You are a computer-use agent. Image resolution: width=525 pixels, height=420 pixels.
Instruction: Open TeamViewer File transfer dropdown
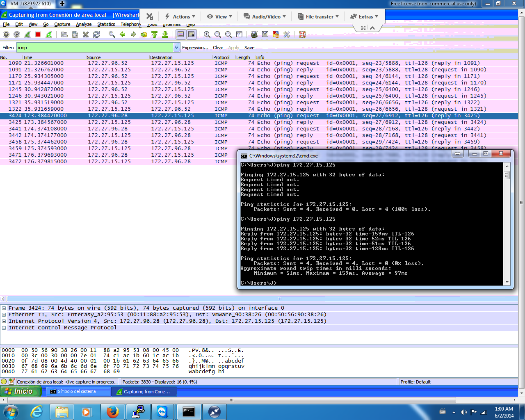pos(318,16)
